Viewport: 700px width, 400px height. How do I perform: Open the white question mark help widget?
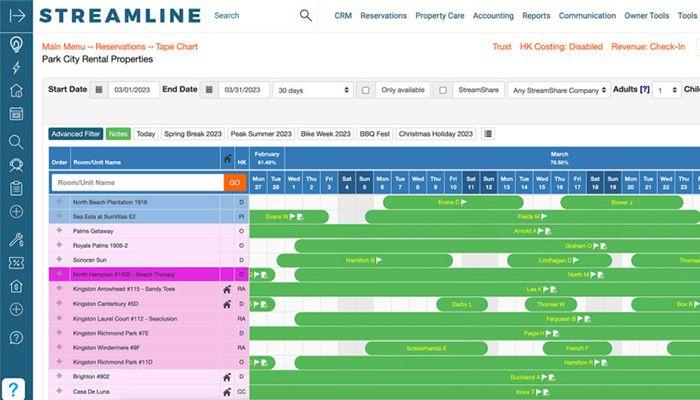[13, 389]
